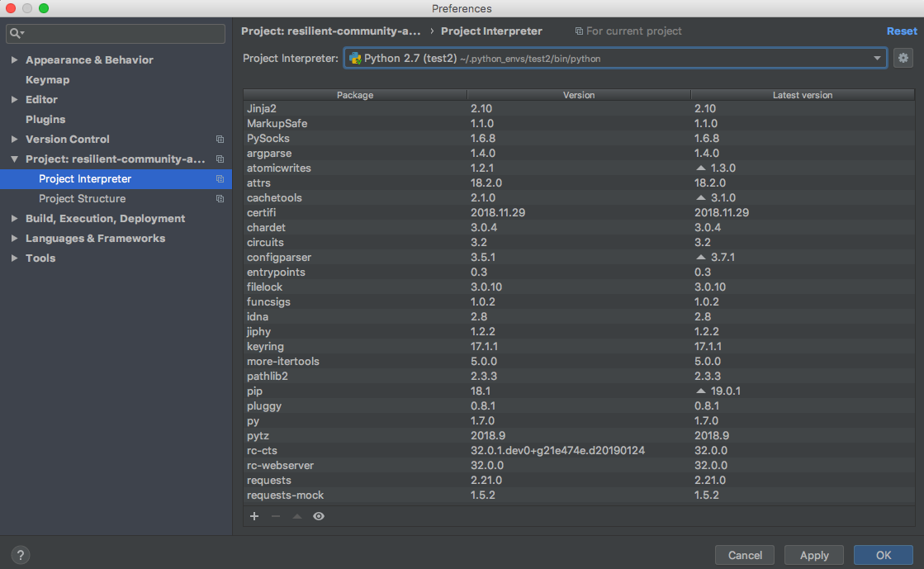Select the more-itertools package row
The image size is (924, 569).
pyautogui.click(x=579, y=362)
